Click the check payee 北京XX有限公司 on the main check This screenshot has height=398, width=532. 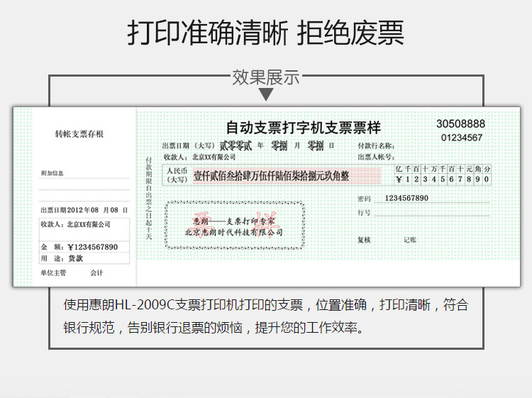(x=214, y=157)
